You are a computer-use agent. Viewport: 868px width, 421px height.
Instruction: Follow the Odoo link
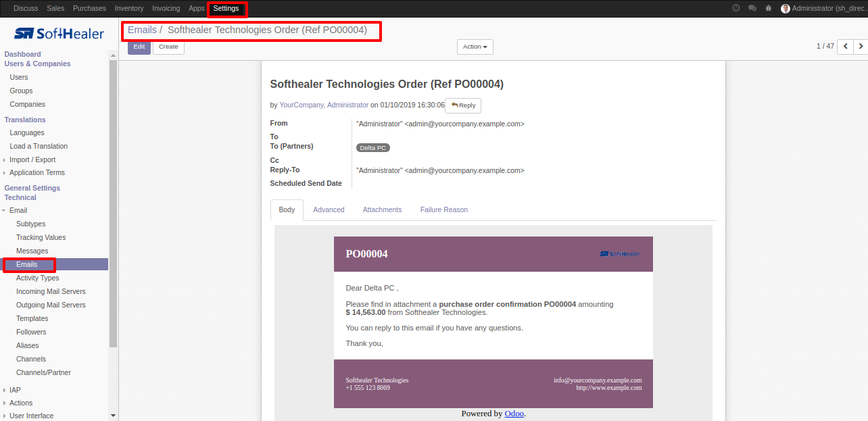(x=514, y=414)
